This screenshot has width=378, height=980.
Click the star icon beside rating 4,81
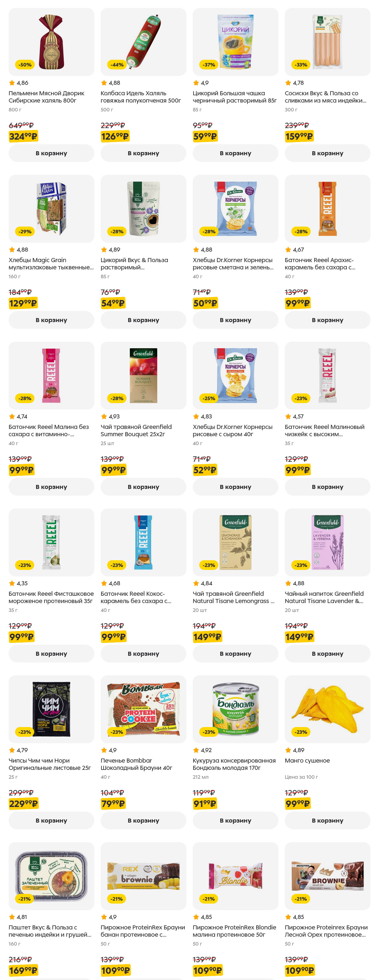[12, 917]
